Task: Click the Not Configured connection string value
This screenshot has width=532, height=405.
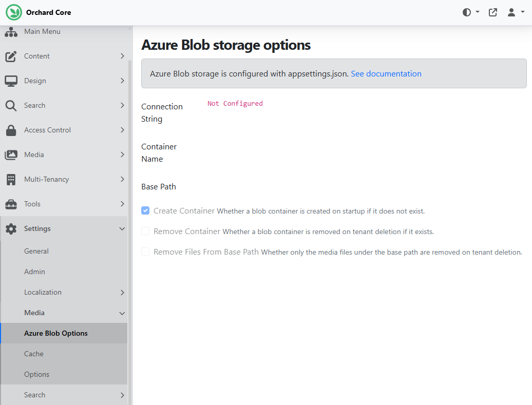Action: [x=235, y=104]
